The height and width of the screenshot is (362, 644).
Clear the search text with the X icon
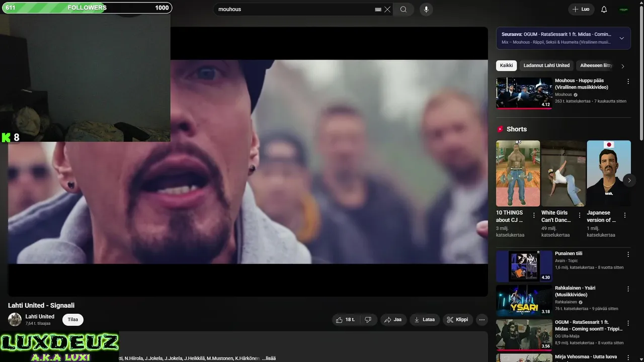(387, 10)
